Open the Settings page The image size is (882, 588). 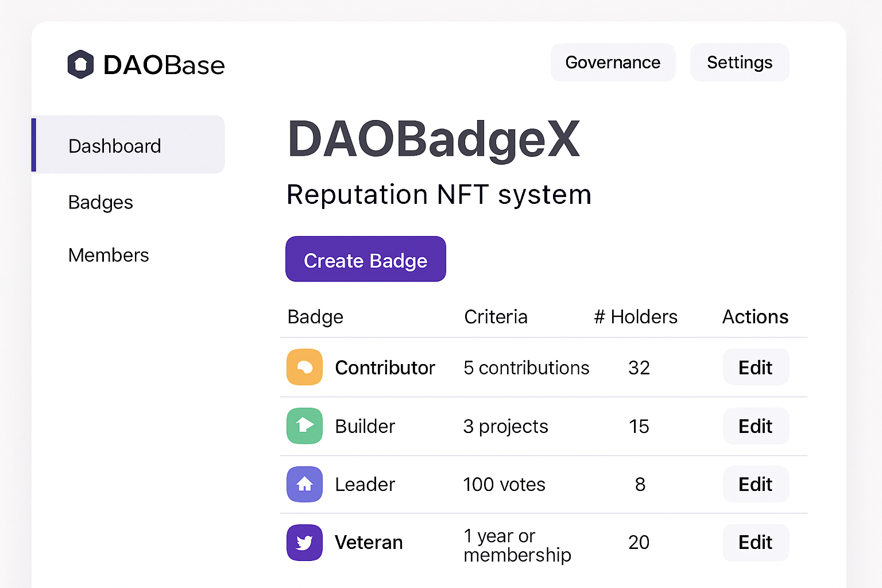740,62
